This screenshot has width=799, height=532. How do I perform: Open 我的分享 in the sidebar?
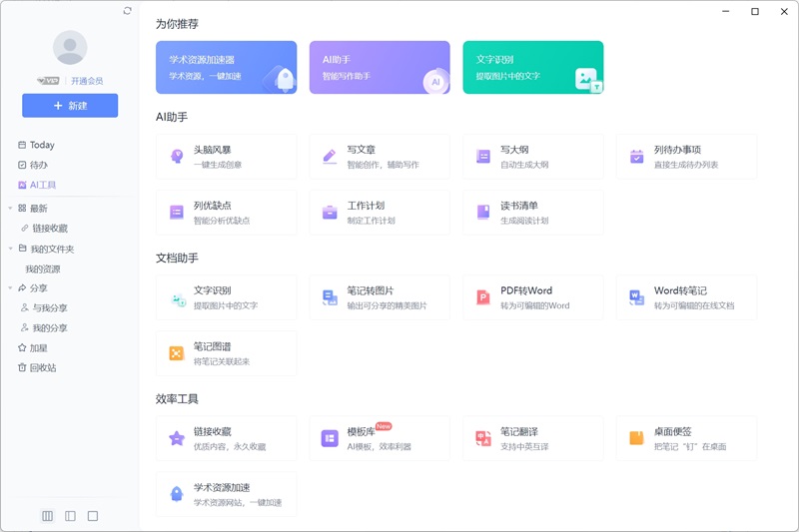44,327
